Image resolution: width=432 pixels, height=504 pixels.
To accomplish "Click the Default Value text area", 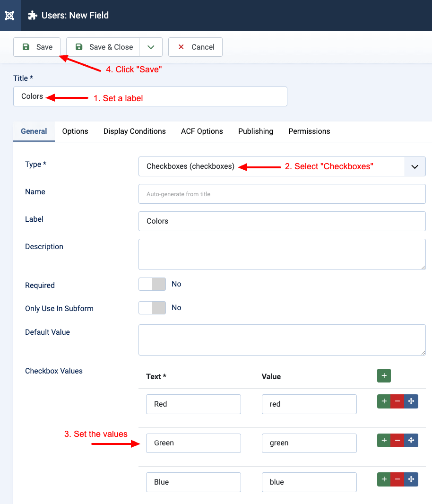I will click(x=282, y=340).
